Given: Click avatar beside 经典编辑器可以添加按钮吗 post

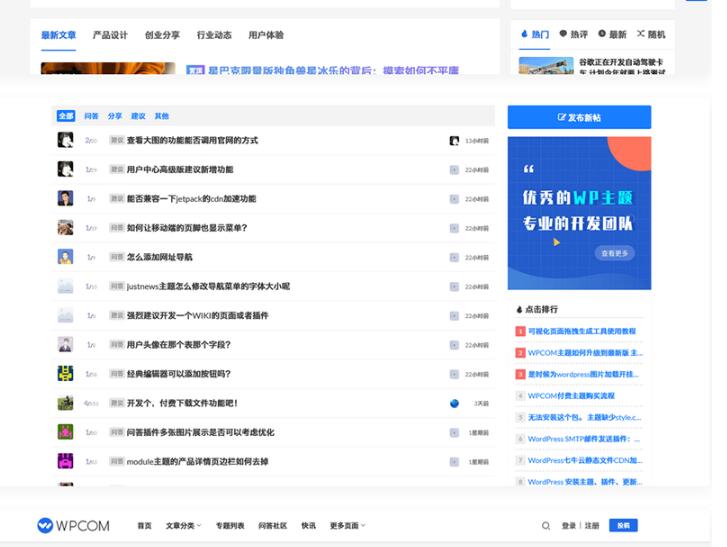Looking at the screenshot, I should pyautogui.click(x=65, y=374).
